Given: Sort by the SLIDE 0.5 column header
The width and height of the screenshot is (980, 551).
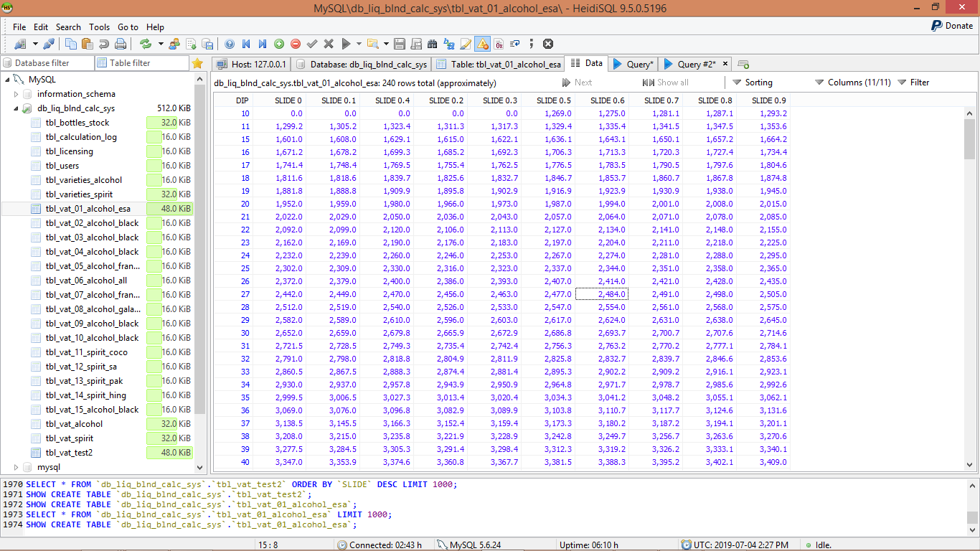Looking at the screenshot, I should pyautogui.click(x=548, y=100).
